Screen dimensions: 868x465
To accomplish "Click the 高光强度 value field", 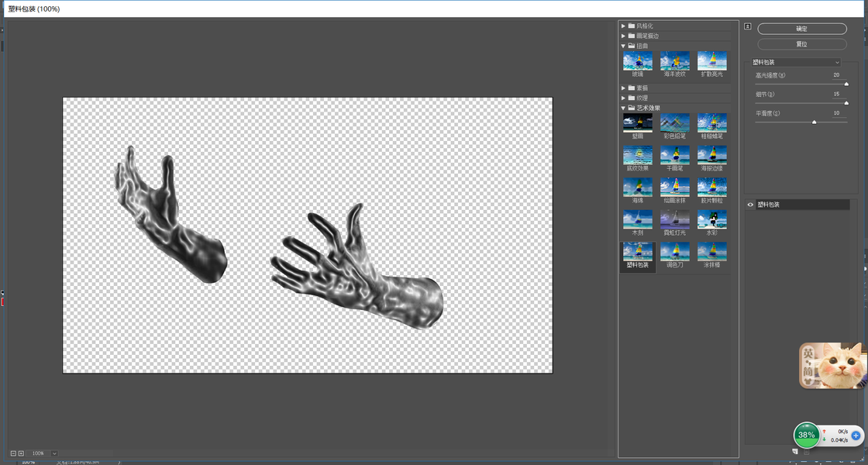I will (838, 74).
